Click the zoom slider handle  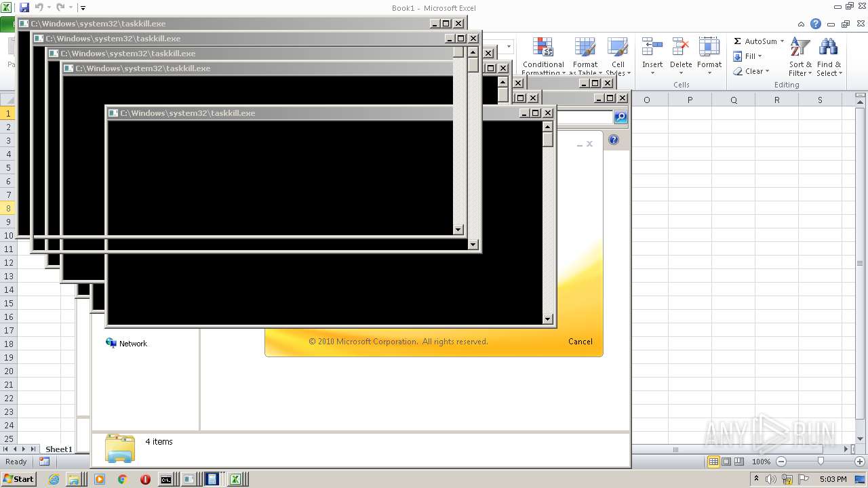[821, 462]
